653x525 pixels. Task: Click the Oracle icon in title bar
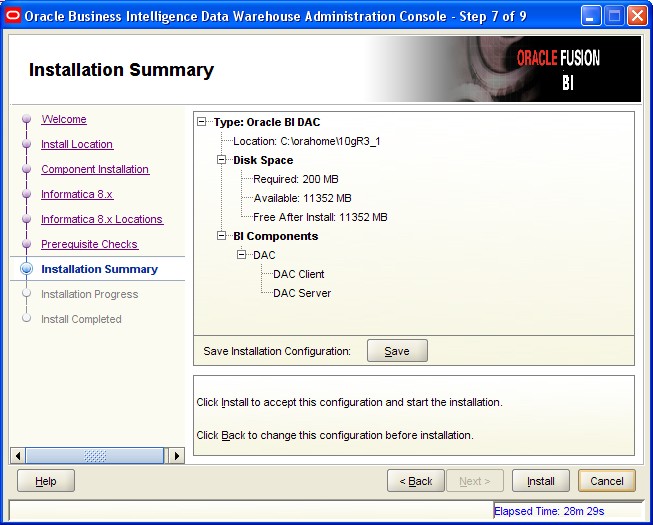(13, 15)
